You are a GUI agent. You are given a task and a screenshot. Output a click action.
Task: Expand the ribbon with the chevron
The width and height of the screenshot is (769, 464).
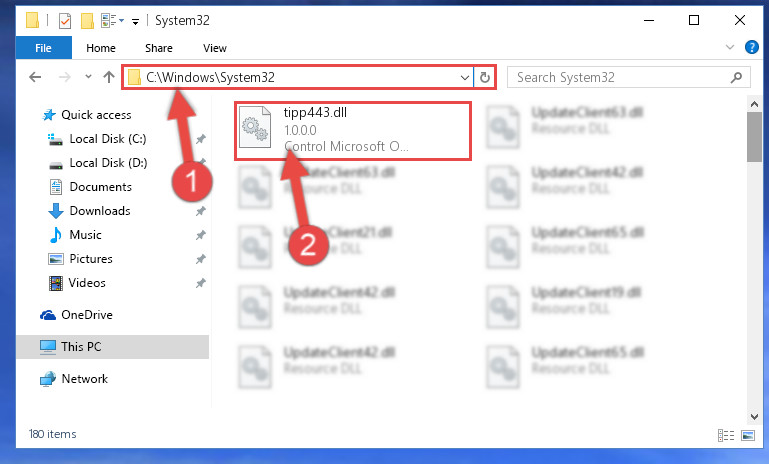point(730,47)
